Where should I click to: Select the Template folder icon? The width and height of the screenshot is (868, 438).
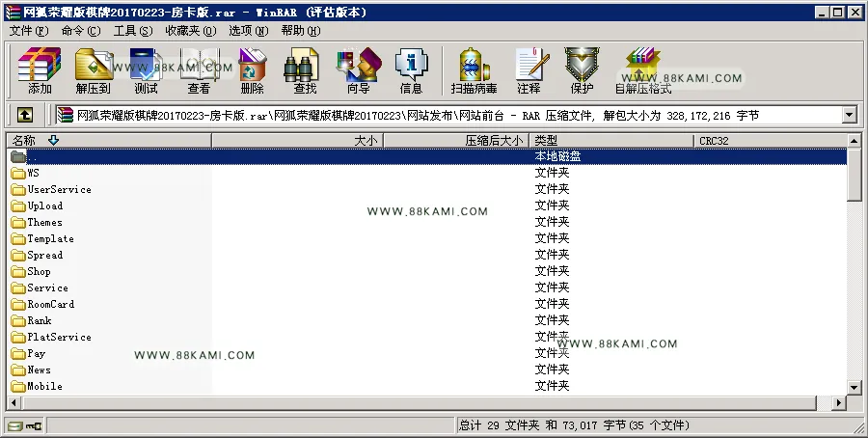tap(18, 239)
